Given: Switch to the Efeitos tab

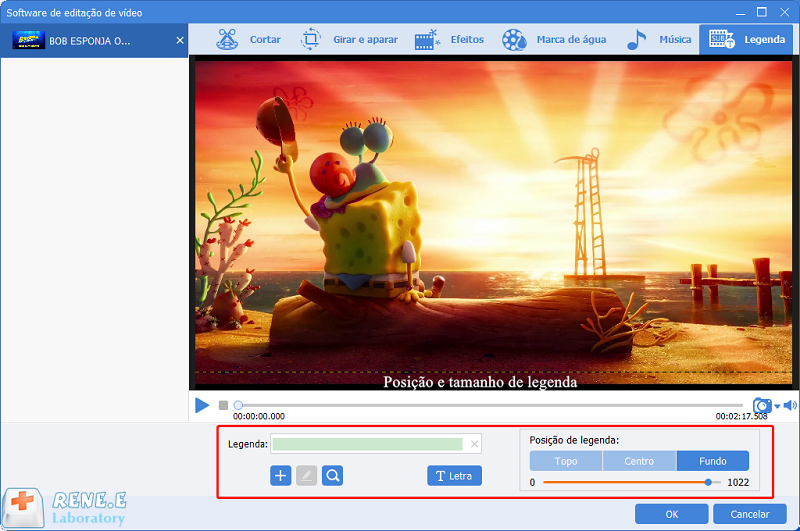Looking at the screenshot, I should pyautogui.click(x=449, y=40).
